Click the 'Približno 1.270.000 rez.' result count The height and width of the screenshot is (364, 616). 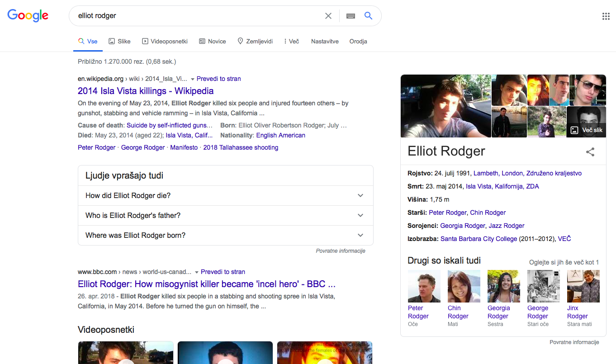click(x=127, y=61)
